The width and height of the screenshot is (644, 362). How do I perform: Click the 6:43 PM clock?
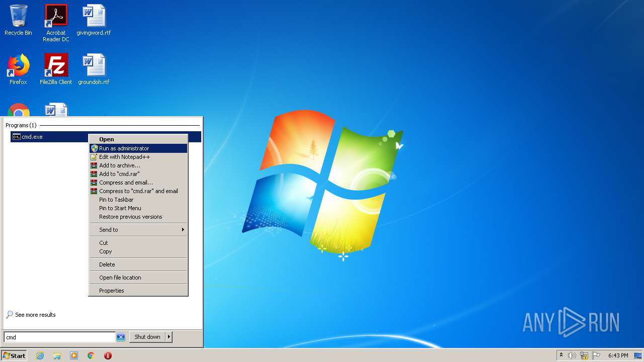point(618,355)
